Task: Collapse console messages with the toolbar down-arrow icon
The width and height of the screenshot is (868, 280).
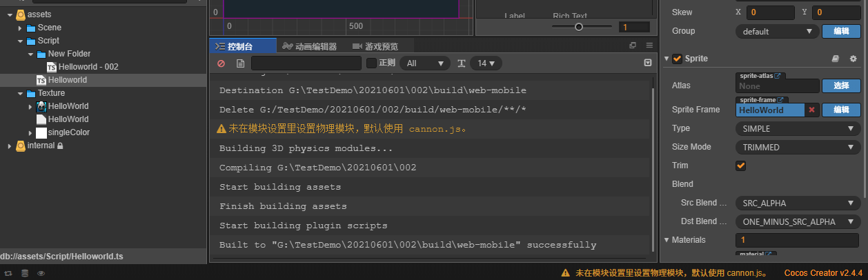Action: 648,63
